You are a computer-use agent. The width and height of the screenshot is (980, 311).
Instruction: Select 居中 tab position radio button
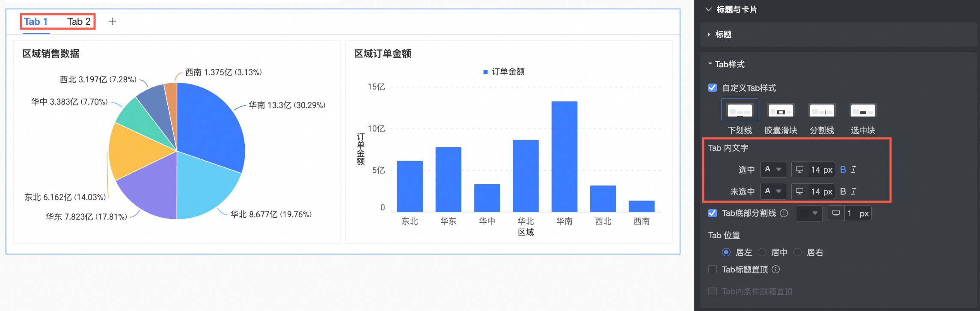click(762, 252)
